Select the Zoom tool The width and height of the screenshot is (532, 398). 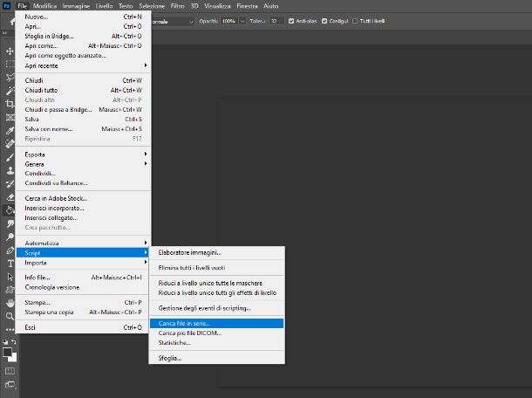click(10, 316)
